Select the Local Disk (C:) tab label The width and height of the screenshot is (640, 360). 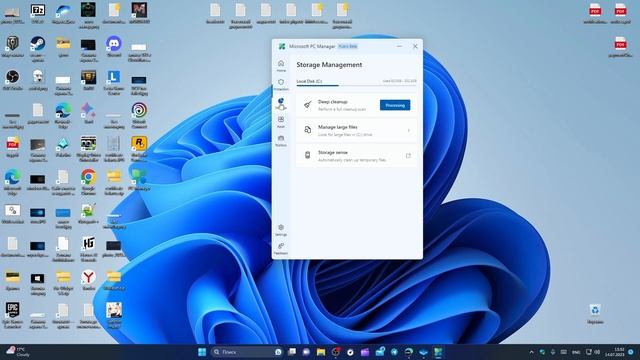click(309, 81)
